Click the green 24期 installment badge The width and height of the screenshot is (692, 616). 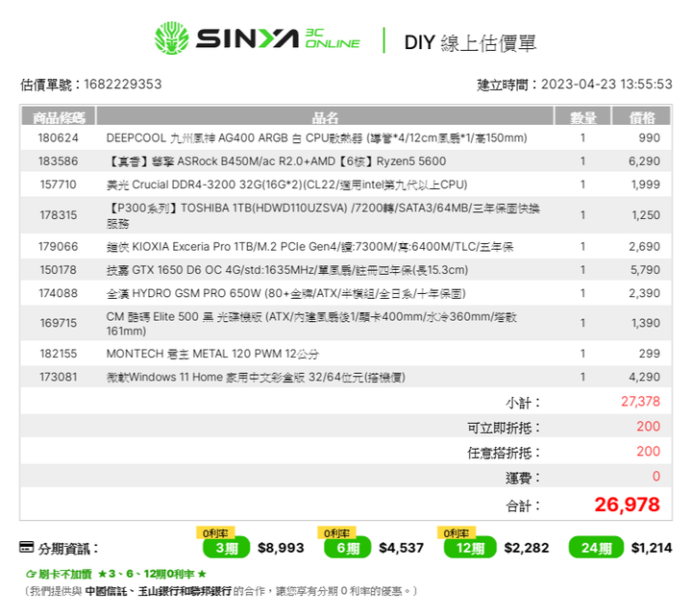[x=596, y=548]
